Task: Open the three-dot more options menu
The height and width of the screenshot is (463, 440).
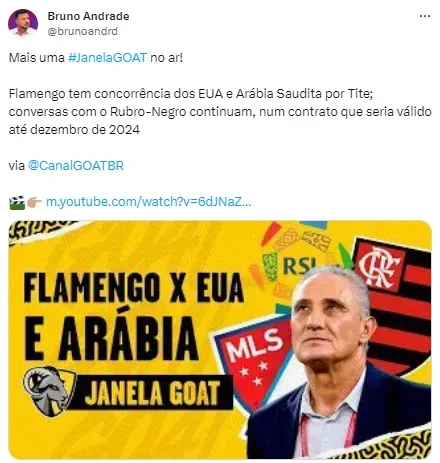Action: click(425, 16)
